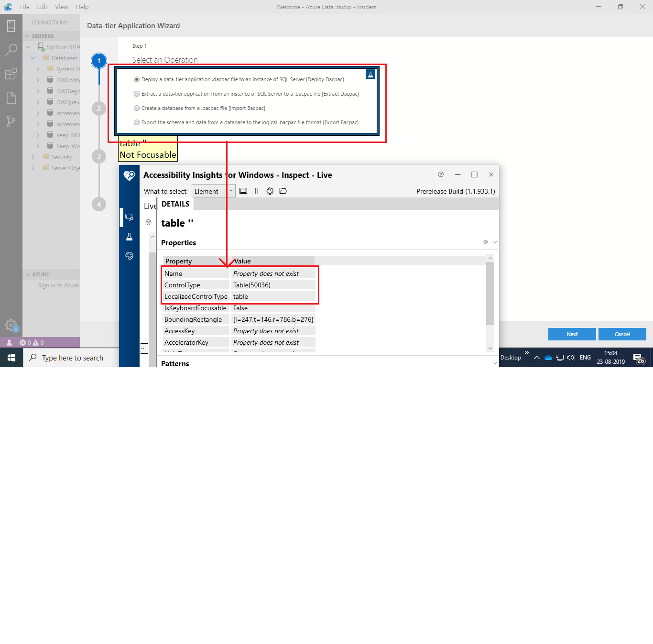The image size is (653, 644).
Task: Expand the Security folder in the tree
Action: coord(33,157)
